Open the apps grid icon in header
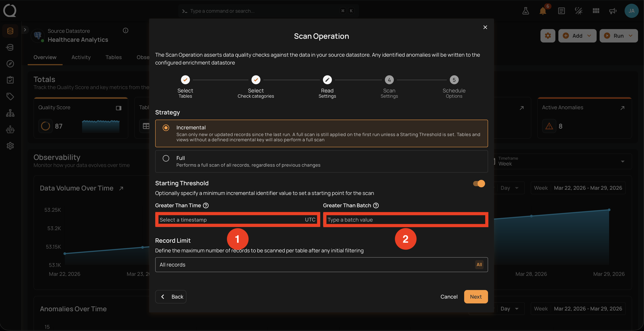The width and height of the screenshot is (644, 331). click(596, 11)
